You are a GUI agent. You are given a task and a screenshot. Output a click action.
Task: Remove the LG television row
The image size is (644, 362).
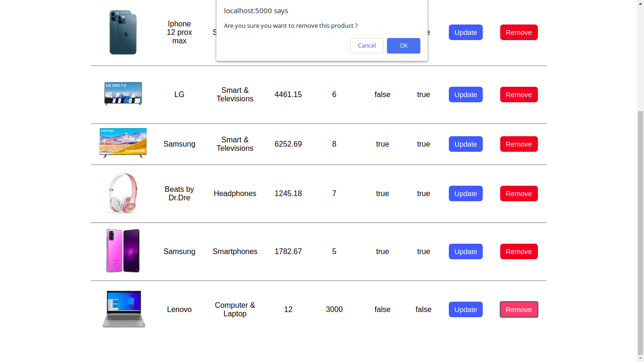pyautogui.click(x=519, y=95)
